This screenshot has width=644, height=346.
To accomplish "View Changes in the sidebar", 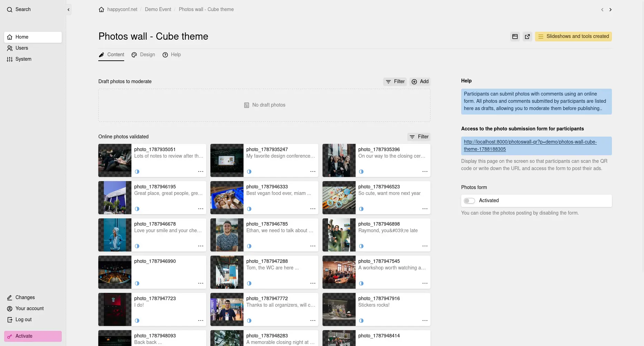I will pos(33,298).
